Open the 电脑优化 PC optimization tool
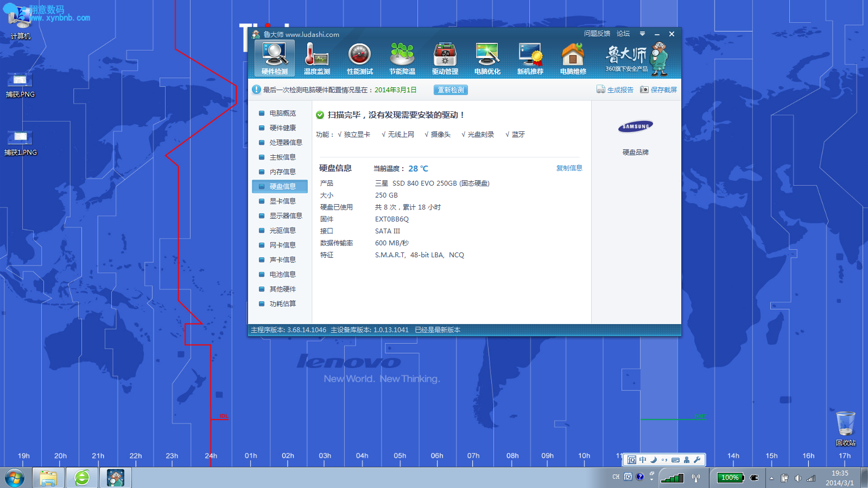The image size is (868, 488). 487,59
